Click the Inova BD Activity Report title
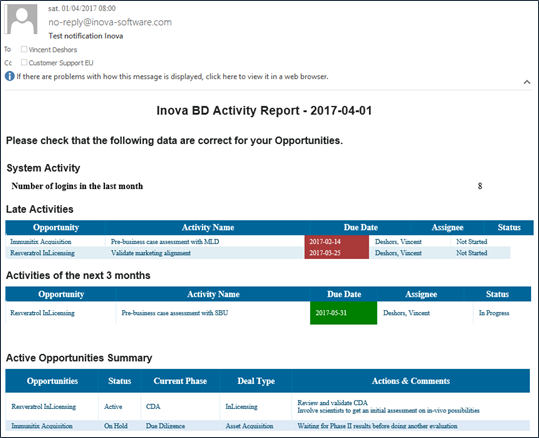 pyautogui.click(x=264, y=111)
